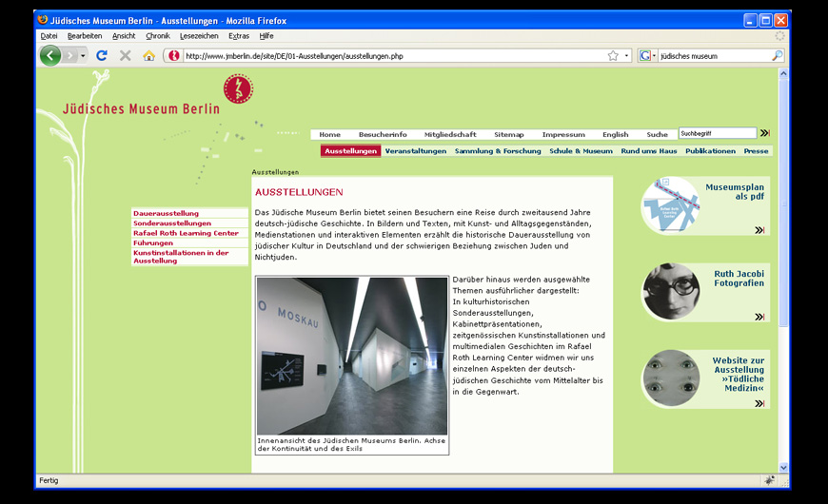Bookmark this page with the star icon
The image size is (828, 504).
tap(613, 55)
